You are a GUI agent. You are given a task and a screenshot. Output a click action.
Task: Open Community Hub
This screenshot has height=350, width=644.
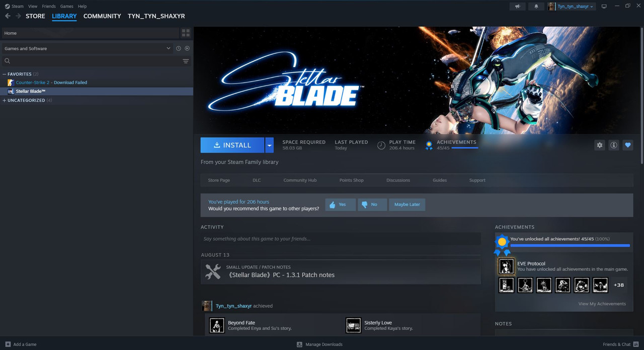point(300,180)
